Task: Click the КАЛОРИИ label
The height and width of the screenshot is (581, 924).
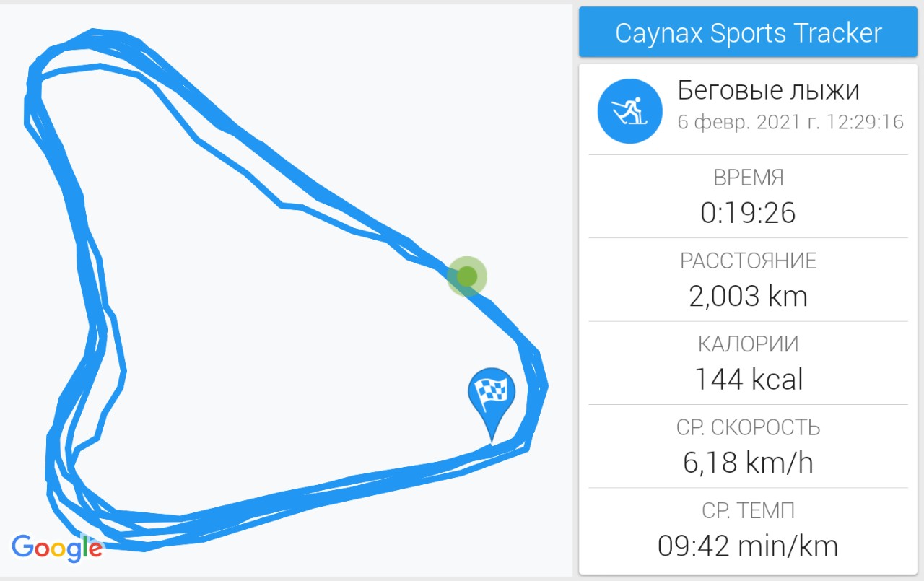Action: (748, 344)
